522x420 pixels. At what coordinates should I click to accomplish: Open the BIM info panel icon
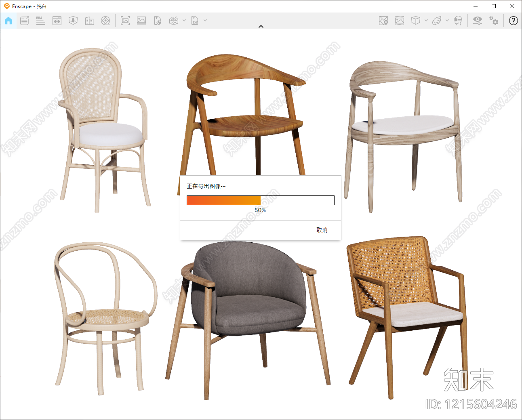(41, 21)
